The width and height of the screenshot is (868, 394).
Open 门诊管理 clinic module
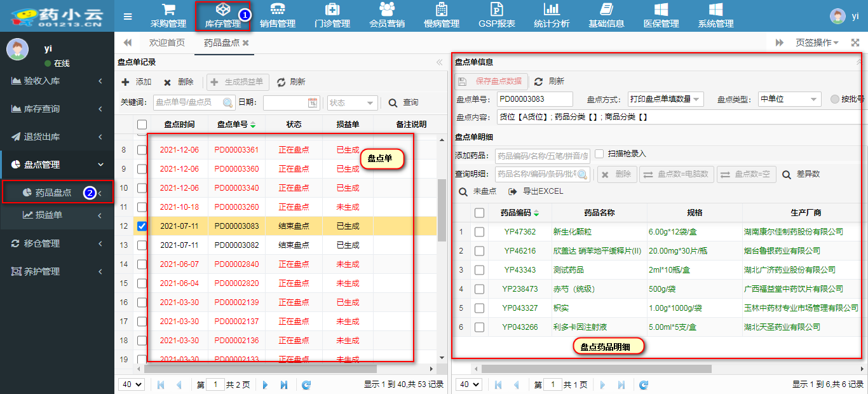pyautogui.click(x=332, y=16)
